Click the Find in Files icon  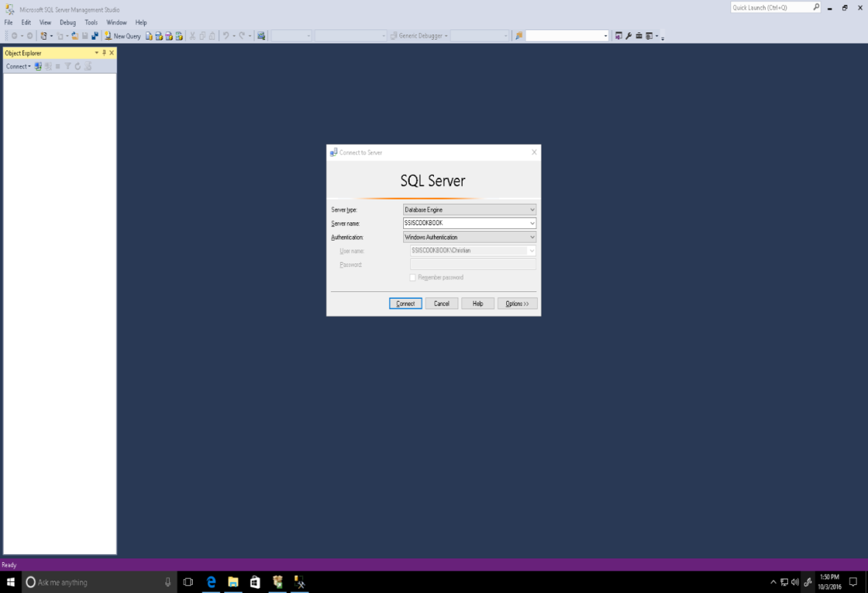[519, 36]
